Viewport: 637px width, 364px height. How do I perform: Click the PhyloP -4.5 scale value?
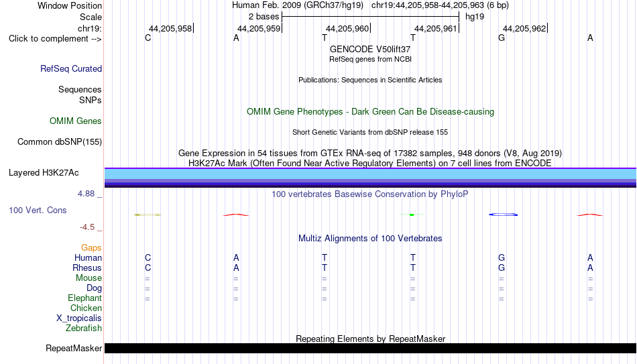click(x=87, y=227)
